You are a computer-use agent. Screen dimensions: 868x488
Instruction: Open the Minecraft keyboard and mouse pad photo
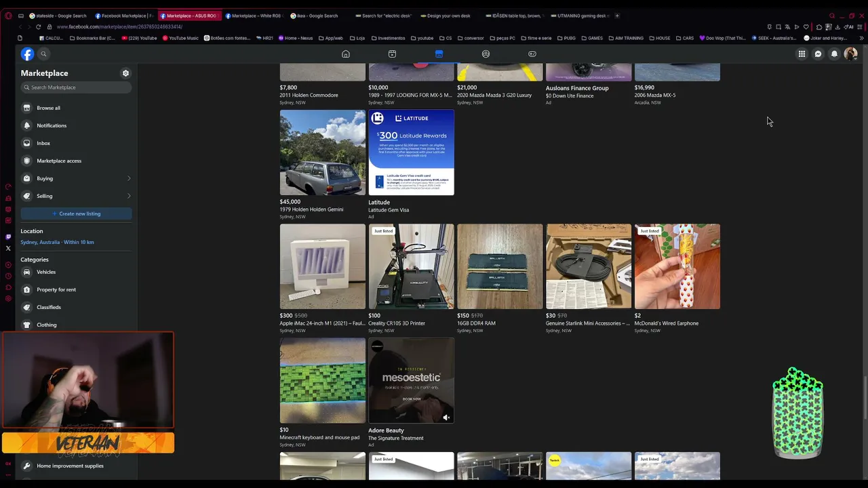click(323, 380)
